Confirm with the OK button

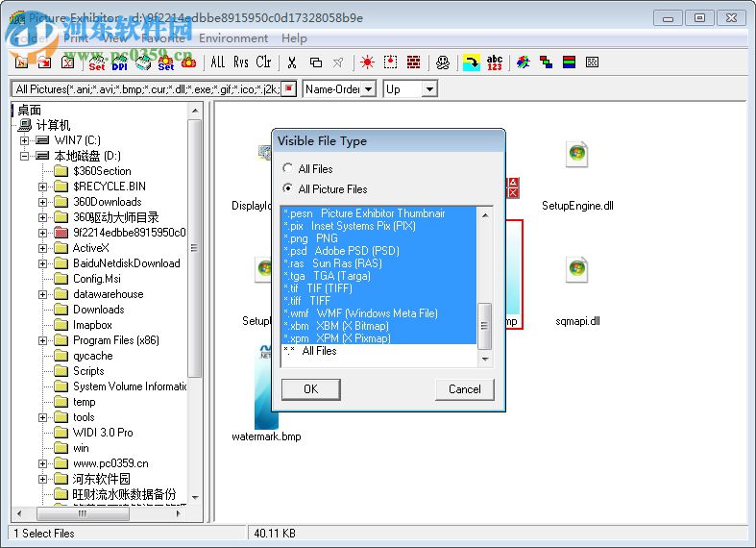coord(311,389)
